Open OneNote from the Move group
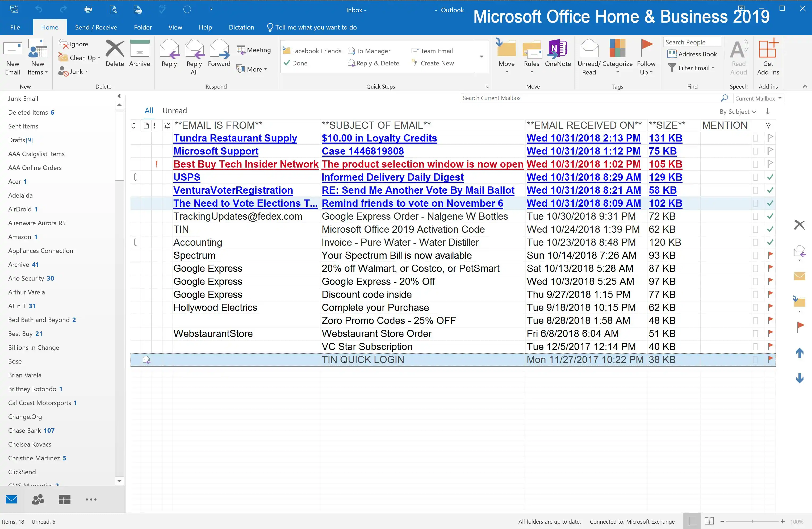 pyautogui.click(x=558, y=50)
